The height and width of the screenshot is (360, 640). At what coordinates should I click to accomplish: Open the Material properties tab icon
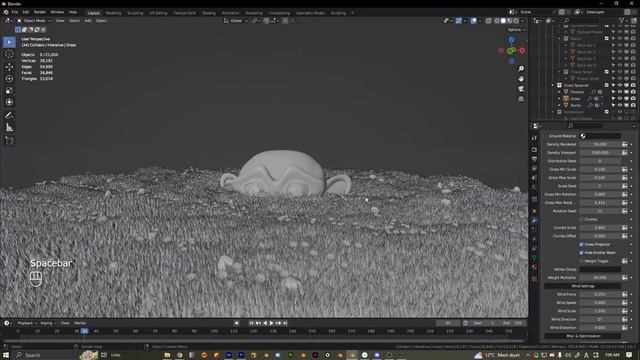point(534,267)
